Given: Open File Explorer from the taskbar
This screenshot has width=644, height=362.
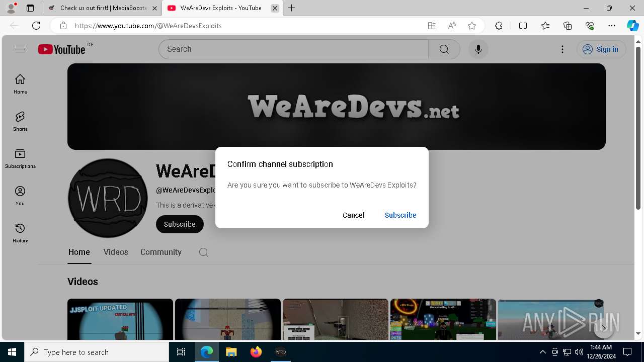Looking at the screenshot, I should coord(231,352).
